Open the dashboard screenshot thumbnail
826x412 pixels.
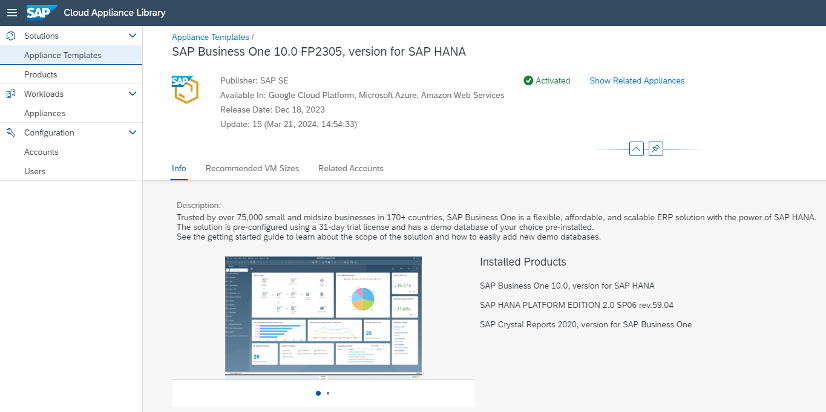[x=323, y=318]
